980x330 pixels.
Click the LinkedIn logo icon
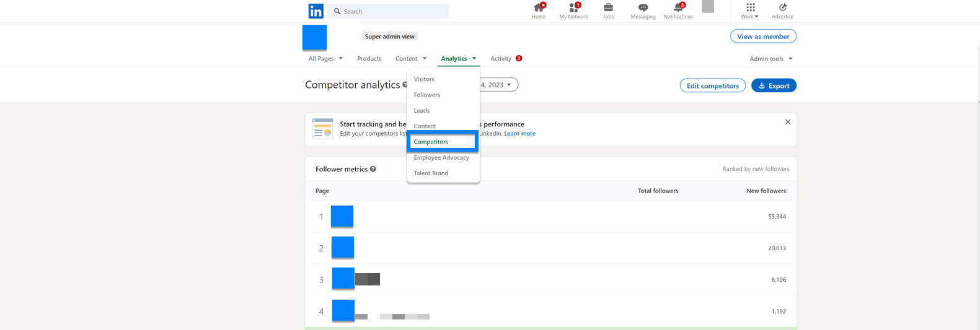click(316, 11)
